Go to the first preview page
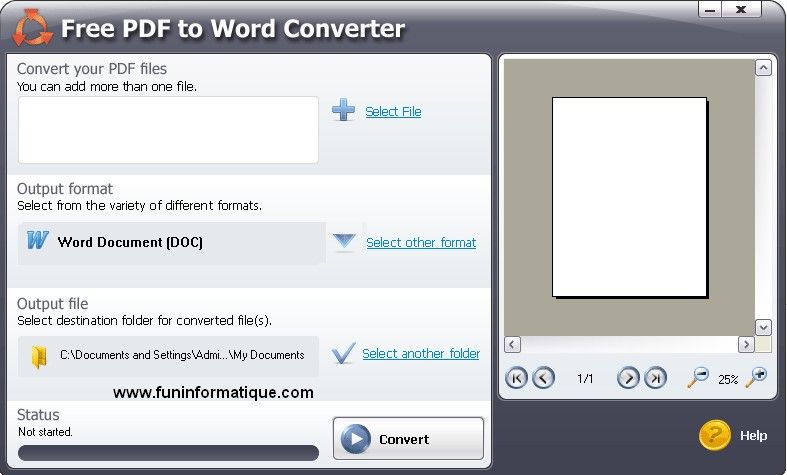Viewport: 787px width, 475px height. click(x=516, y=378)
